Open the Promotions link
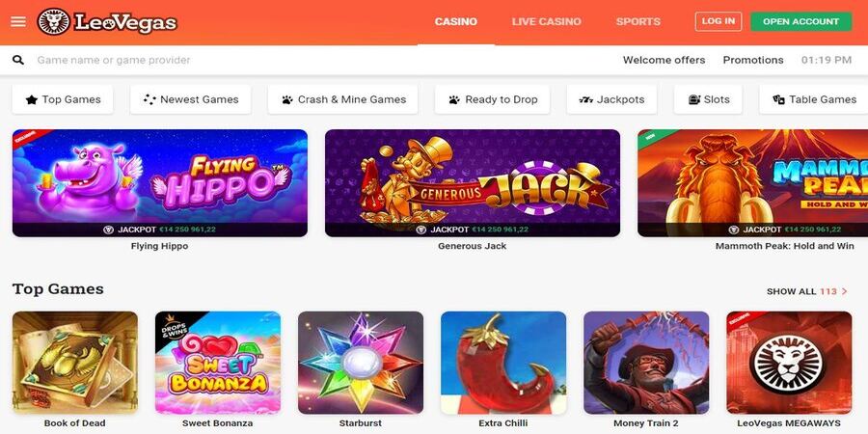This screenshot has height=434, width=868. tap(753, 60)
